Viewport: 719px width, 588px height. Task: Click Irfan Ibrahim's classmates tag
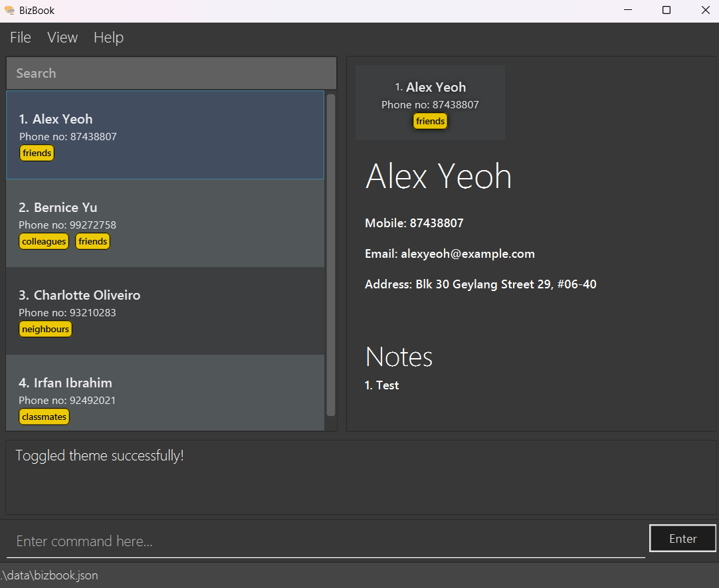44,417
